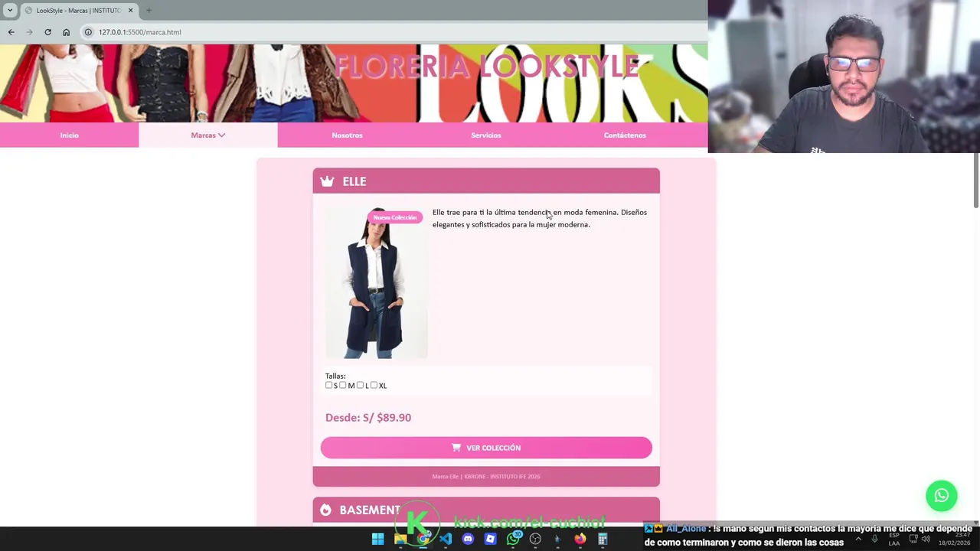The width and height of the screenshot is (980, 551).
Task: Click the microphone icon in system tray
Action: point(874,539)
